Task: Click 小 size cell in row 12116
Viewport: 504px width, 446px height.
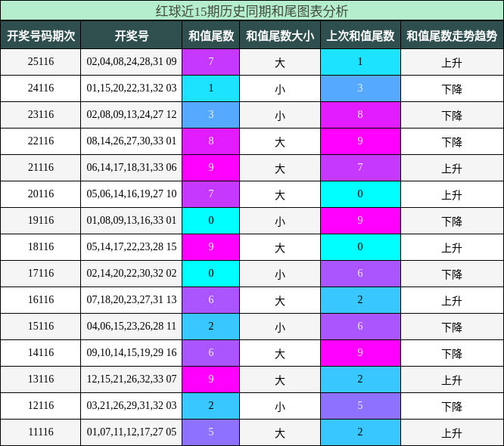Action: (280, 405)
